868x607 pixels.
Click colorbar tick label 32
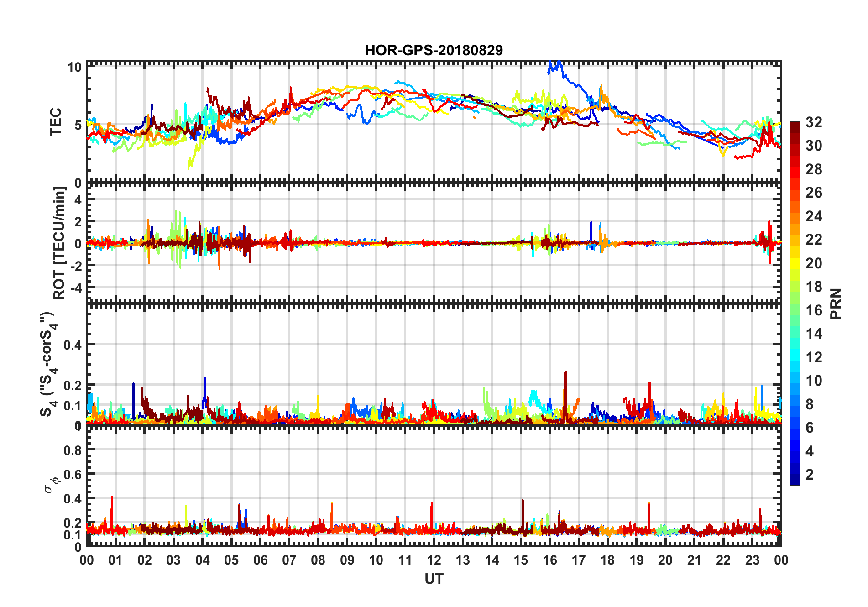[x=814, y=122]
